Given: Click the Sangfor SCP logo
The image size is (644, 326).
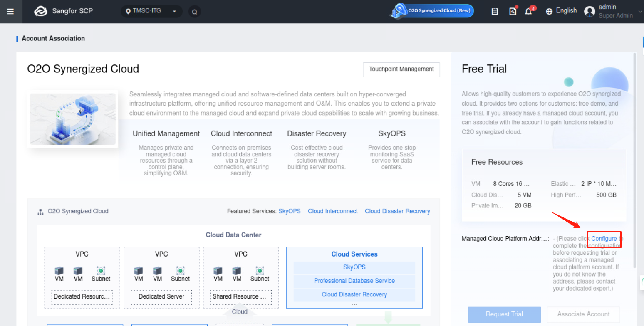Looking at the screenshot, I should coord(41,11).
